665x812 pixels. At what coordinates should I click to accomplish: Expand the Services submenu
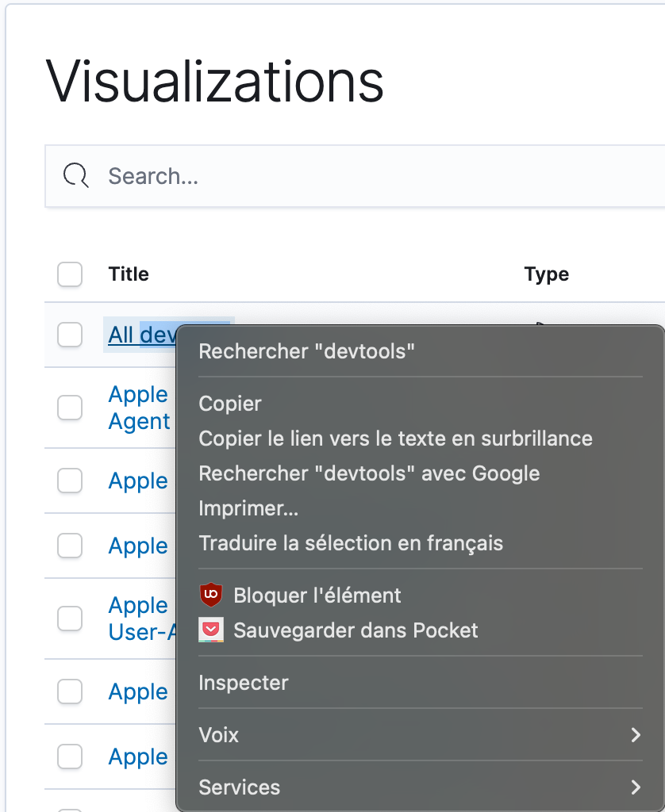(419, 787)
